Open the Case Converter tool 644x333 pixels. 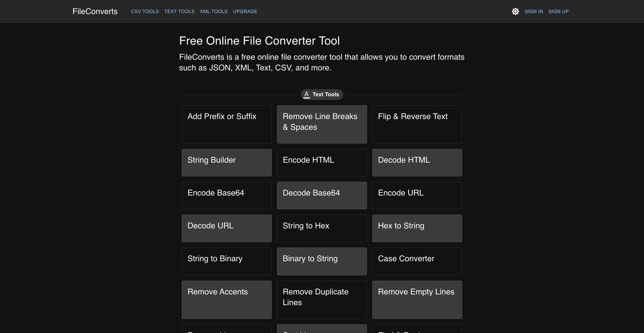pos(417,261)
